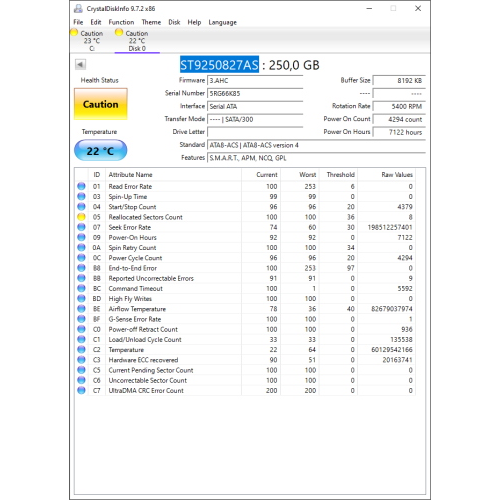Click the Power On Hours value field
Viewport: 500px width, 500px height.
(x=399, y=132)
